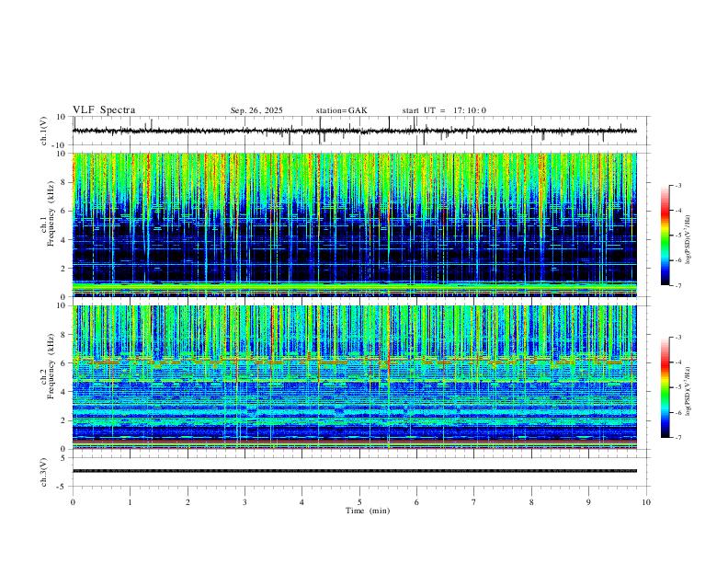728x563 pixels.
Task: Click the ch.1 colorbar gradient strip
Action: [665, 236]
